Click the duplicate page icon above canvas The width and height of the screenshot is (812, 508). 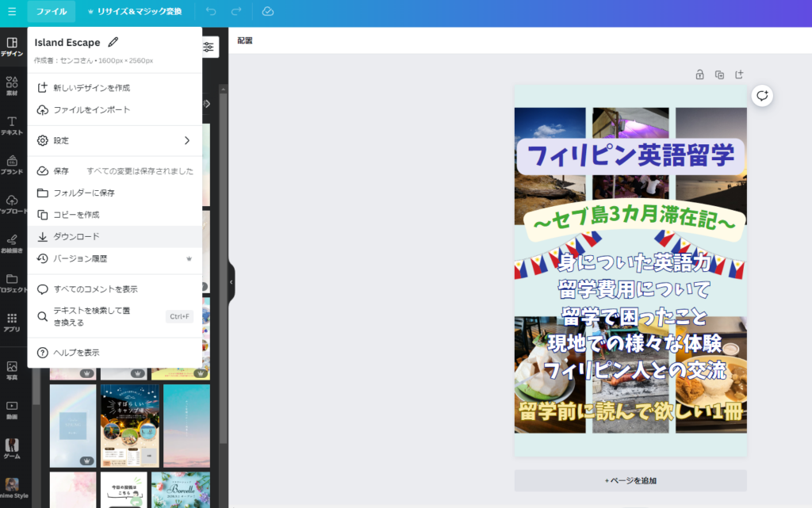click(x=719, y=74)
